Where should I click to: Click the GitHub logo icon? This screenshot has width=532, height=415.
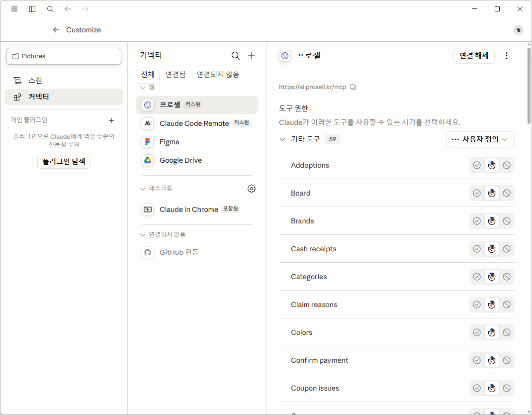[148, 252]
